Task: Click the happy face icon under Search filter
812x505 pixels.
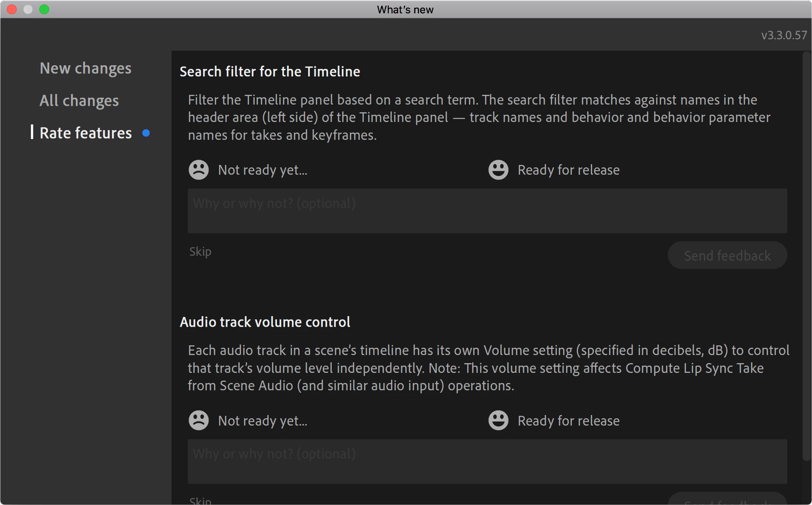Action: (x=498, y=170)
